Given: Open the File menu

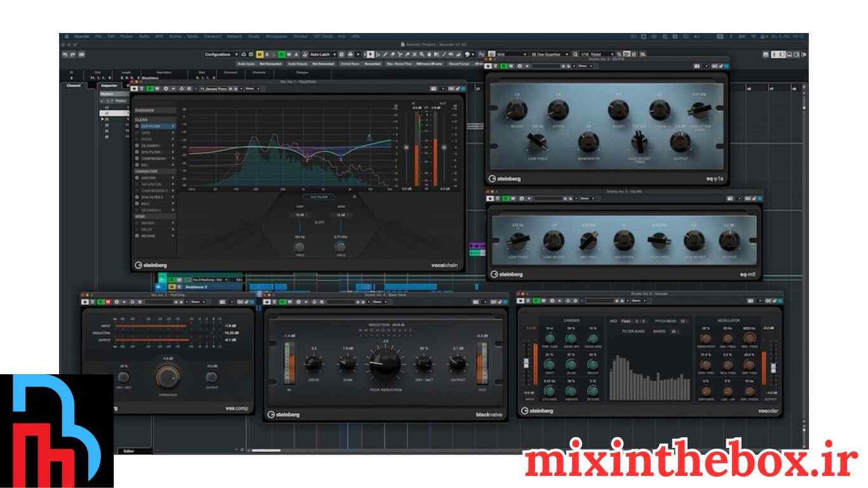Looking at the screenshot, I should [98, 36].
